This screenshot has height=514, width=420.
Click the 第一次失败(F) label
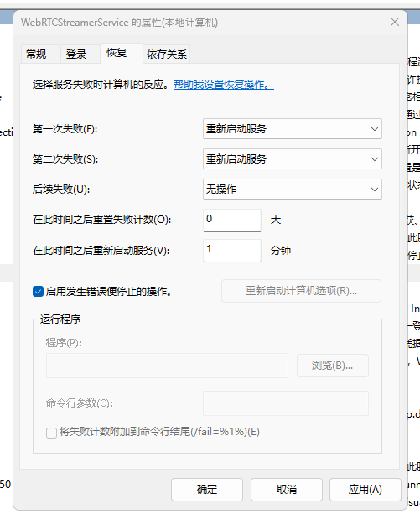coord(65,129)
